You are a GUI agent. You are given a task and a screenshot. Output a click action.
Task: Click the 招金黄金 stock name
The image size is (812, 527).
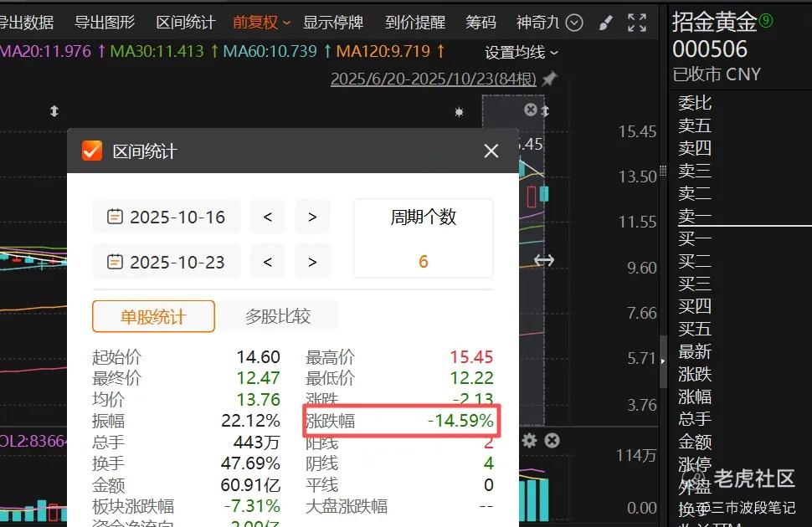tap(715, 22)
